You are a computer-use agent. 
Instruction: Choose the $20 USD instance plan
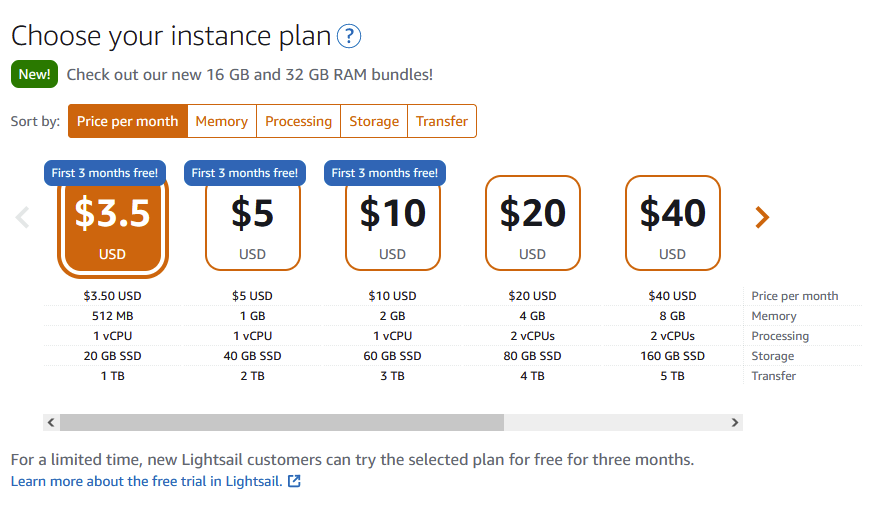(x=533, y=224)
